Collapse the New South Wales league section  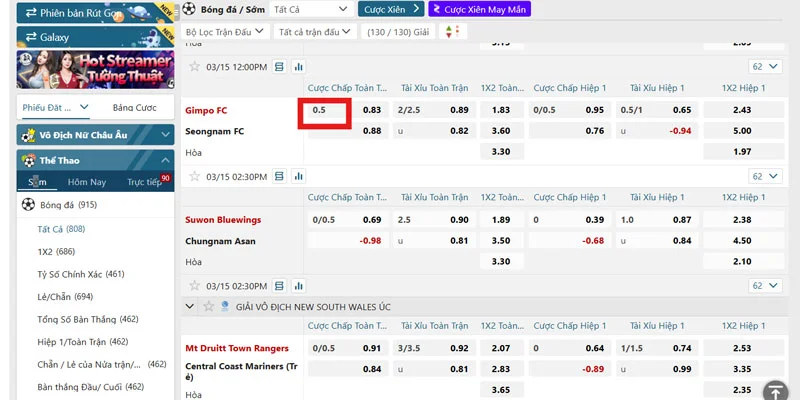click(x=190, y=307)
